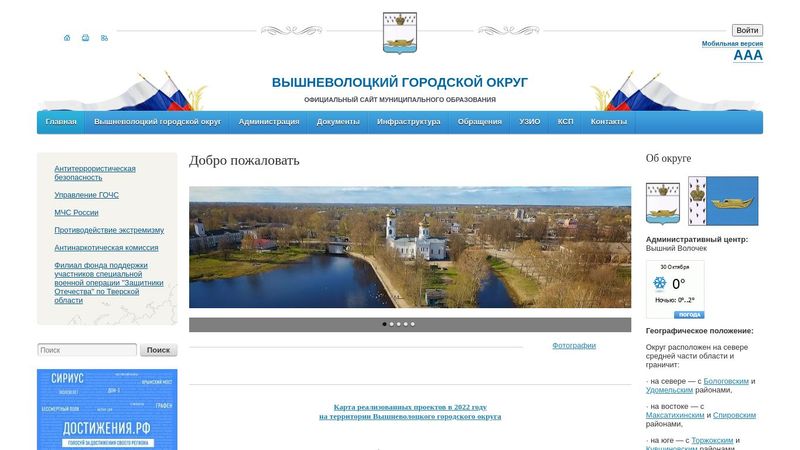Click the Достижения.рф banner

(x=107, y=410)
